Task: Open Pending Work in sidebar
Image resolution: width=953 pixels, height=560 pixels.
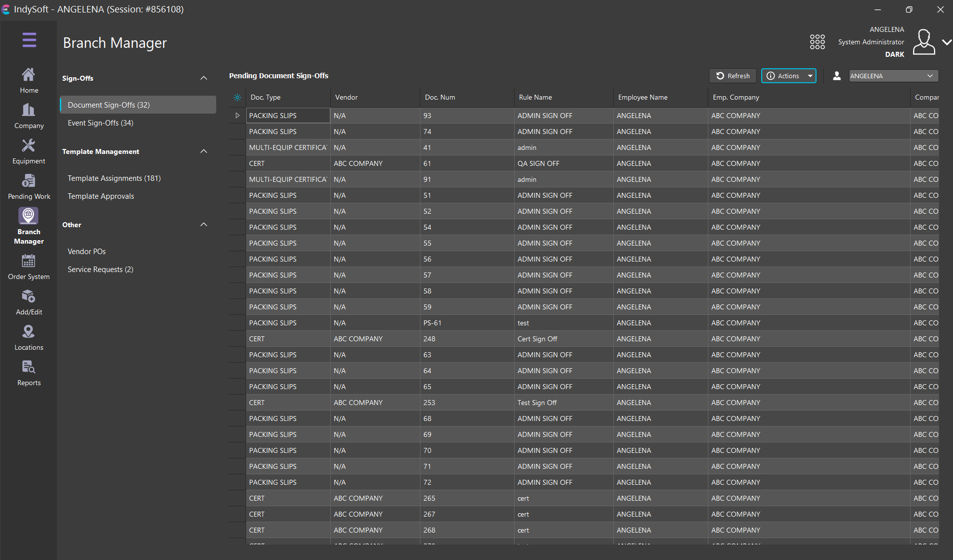Action: point(29,187)
